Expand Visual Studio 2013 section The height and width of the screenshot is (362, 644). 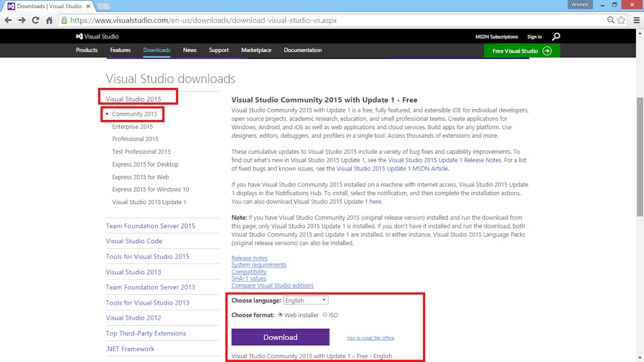[x=133, y=272]
